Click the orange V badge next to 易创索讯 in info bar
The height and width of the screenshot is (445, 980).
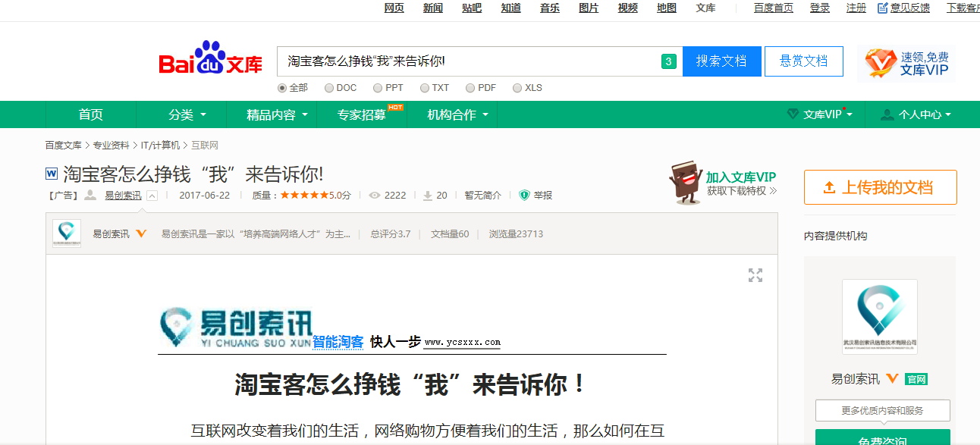point(141,233)
